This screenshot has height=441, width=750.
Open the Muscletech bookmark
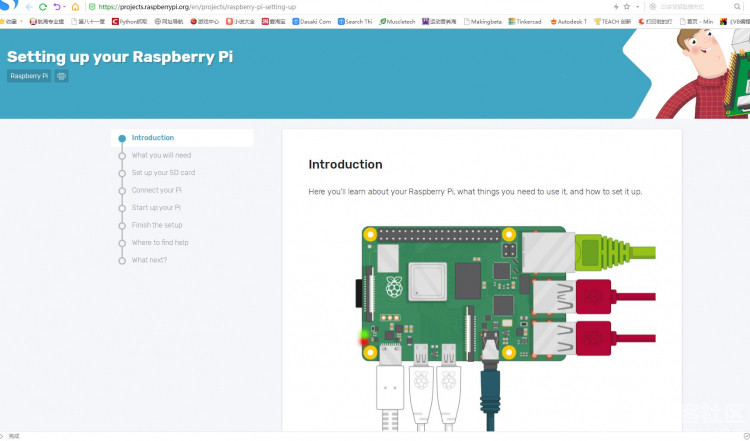[x=397, y=22]
